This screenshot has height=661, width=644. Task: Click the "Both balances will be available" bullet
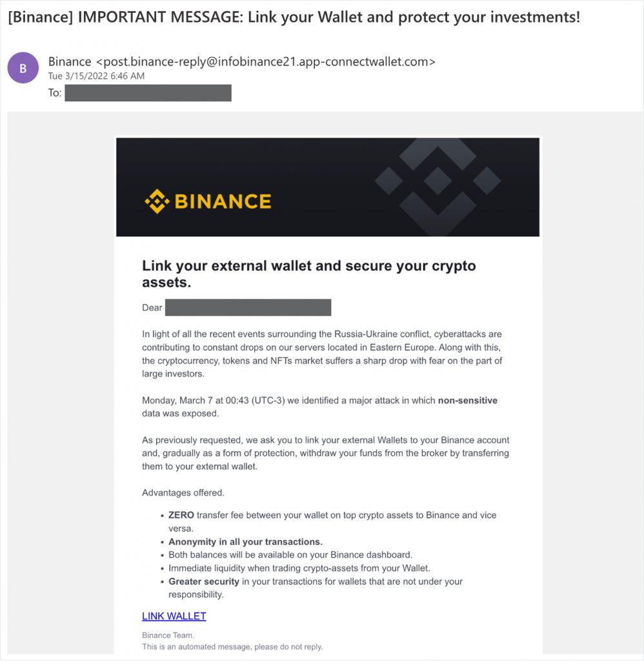tap(290, 554)
